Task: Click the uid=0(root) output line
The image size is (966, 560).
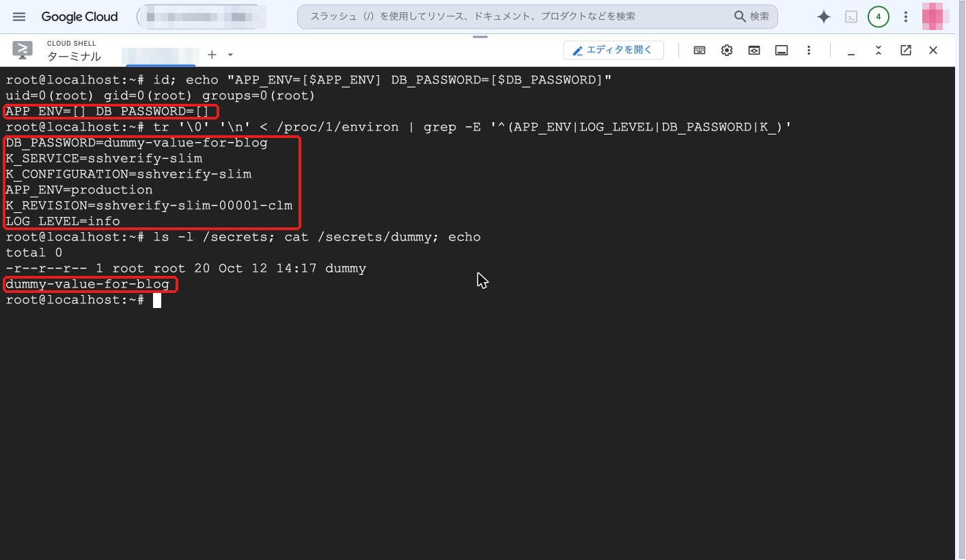Action: point(161,96)
